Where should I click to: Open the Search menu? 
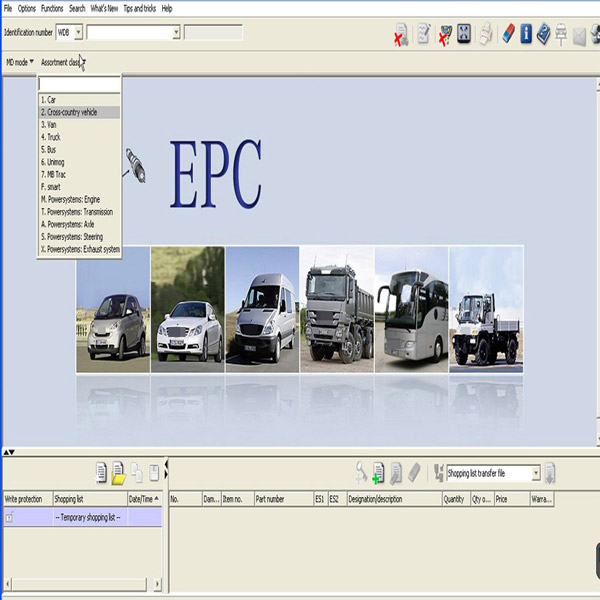77,8
